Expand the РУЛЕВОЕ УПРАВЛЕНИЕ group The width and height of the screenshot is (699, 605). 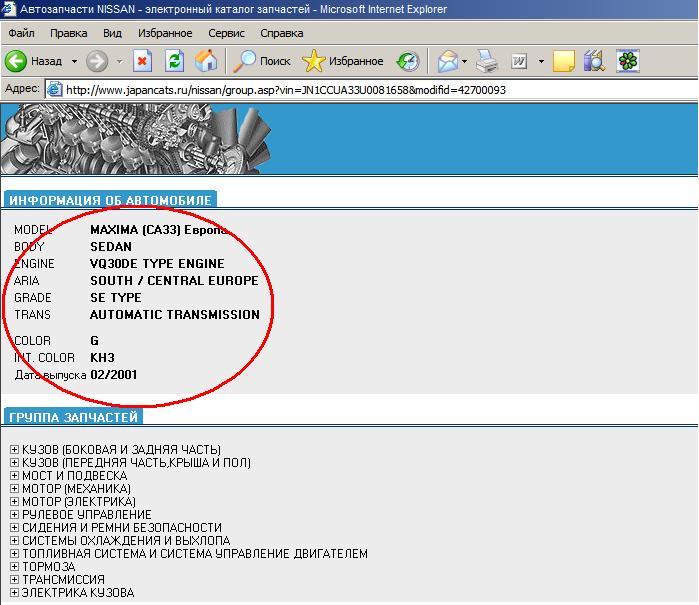pos(14,515)
